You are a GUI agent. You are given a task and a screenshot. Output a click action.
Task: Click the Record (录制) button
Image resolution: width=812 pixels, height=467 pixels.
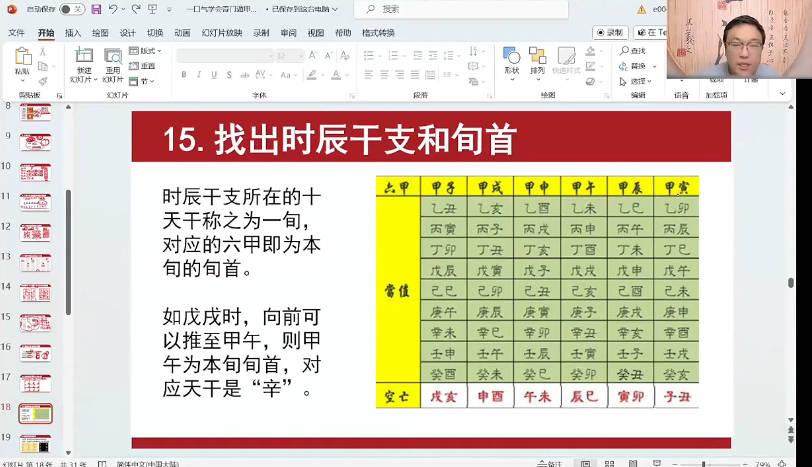coord(610,33)
